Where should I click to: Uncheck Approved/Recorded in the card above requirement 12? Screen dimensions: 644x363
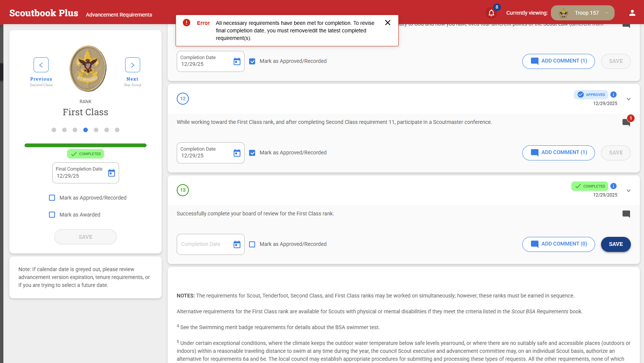(x=252, y=61)
